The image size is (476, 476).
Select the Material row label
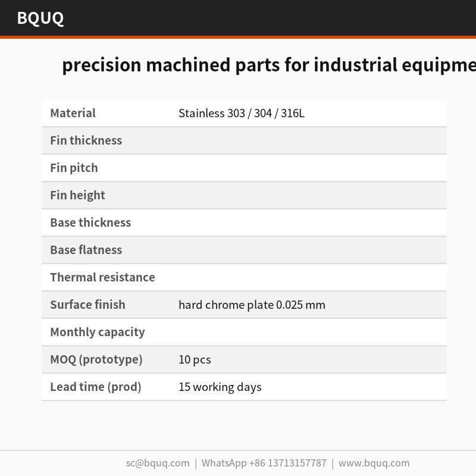pos(73,113)
